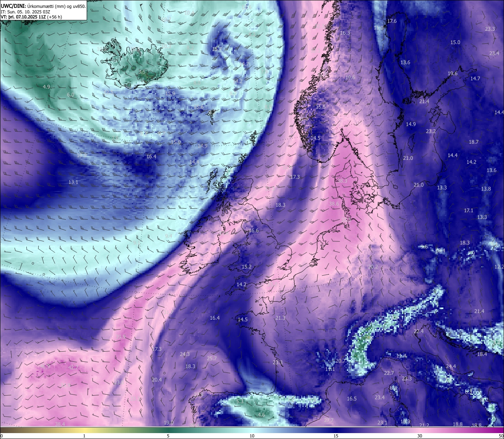
Task: Click the 16.3 value over northern Norway
Action: 345,33
